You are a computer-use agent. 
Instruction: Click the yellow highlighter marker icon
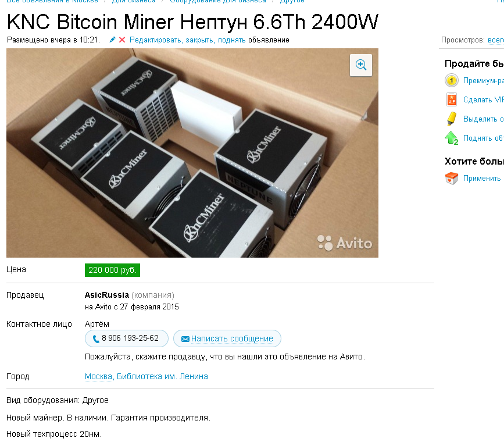[451, 119]
